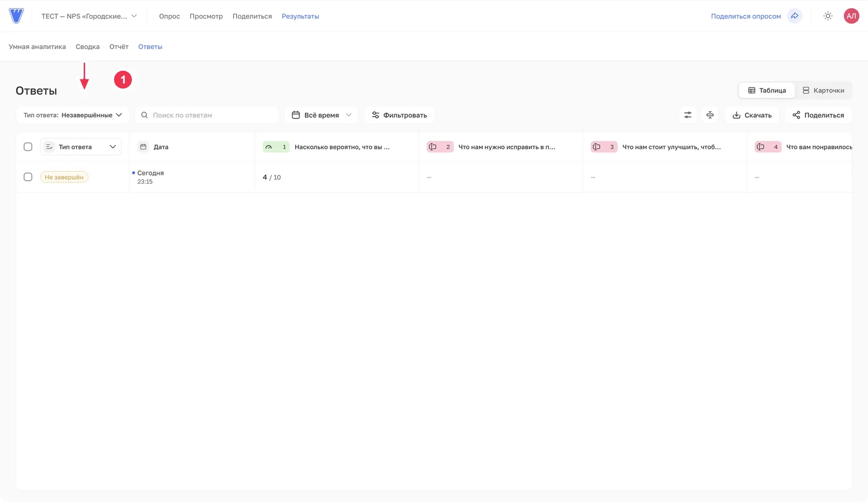
Task: Select all responses with header checkbox
Action: click(28, 147)
